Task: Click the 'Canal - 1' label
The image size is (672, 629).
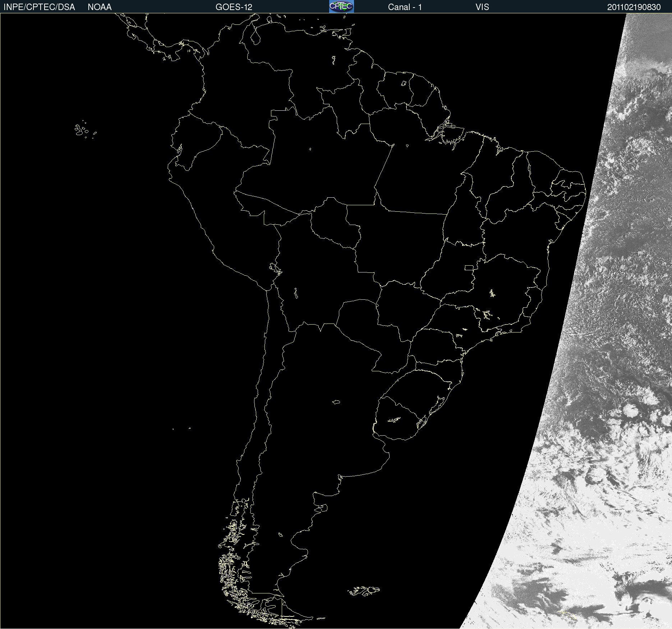Action: (x=405, y=7)
